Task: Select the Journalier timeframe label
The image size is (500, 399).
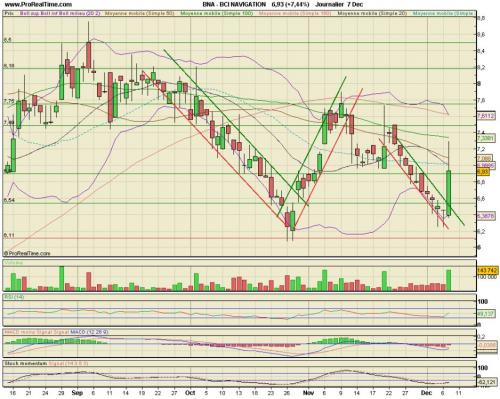Action: coord(329,4)
